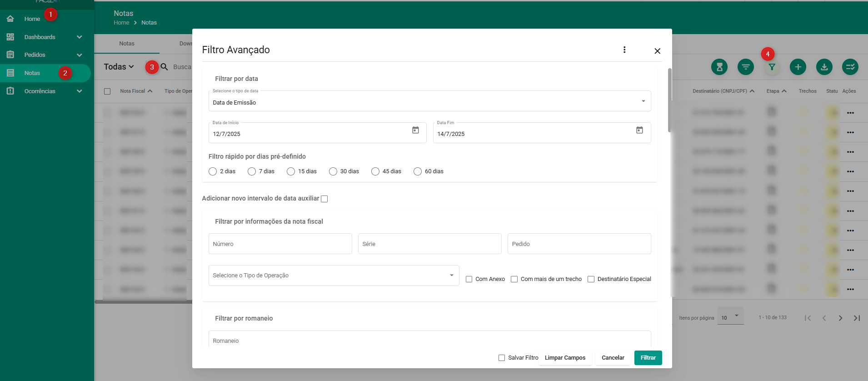The width and height of the screenshot is (868, 381).
Task: Go to the previous page of results
Action: click(x=824, y=318)
